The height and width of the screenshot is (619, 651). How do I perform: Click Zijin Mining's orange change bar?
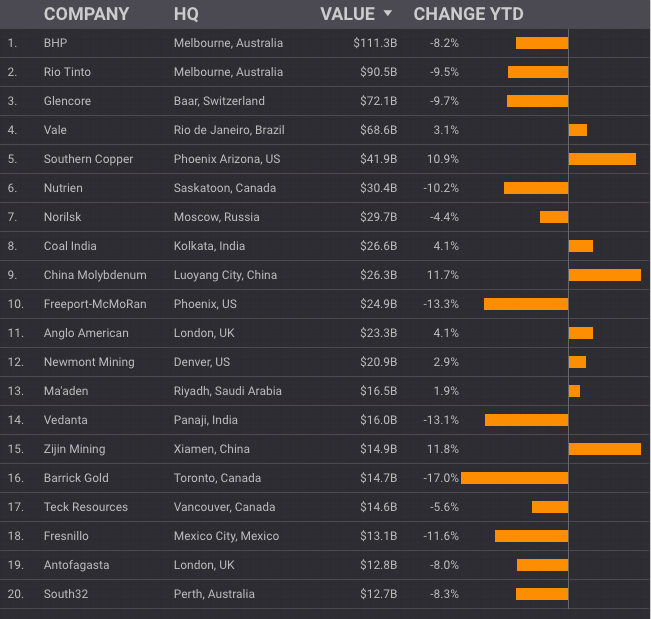click(x=604, y=449)
